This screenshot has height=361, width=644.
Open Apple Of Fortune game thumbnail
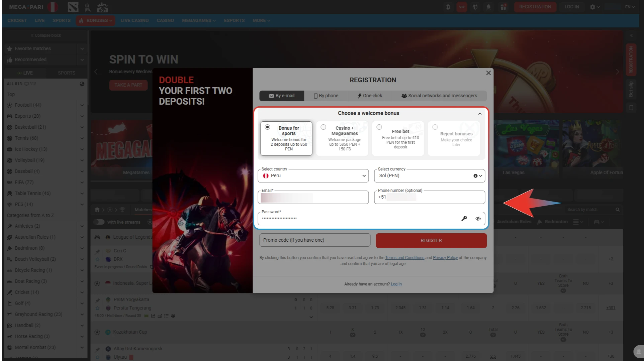pos(592,149)
